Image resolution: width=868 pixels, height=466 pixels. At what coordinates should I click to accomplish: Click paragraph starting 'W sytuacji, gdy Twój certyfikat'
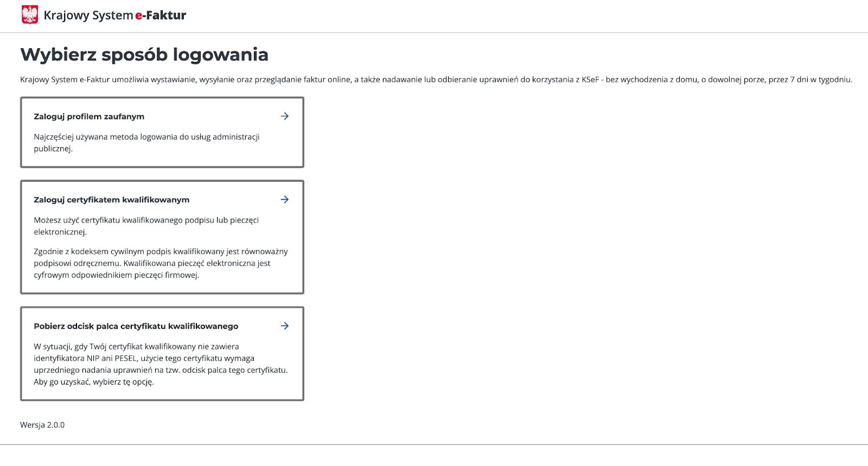[x=161, y=364]
